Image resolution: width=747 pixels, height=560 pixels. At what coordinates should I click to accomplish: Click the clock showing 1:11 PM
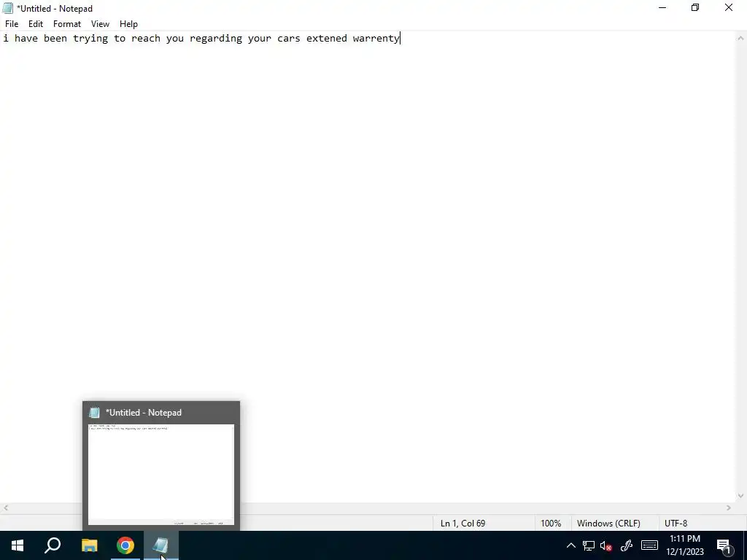(x=684, y=539)
